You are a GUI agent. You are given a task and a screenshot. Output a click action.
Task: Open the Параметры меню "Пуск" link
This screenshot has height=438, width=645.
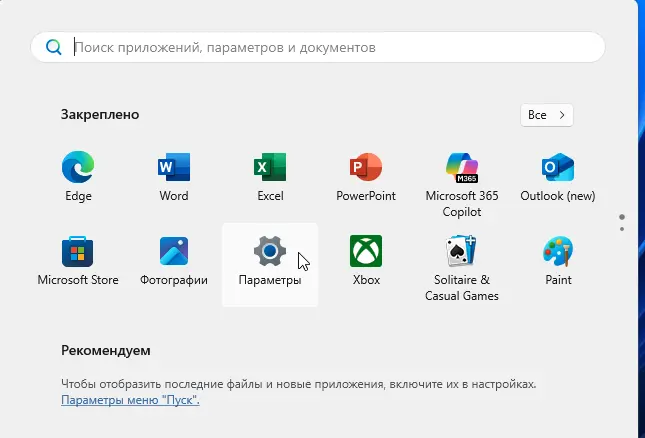[130, 400]
